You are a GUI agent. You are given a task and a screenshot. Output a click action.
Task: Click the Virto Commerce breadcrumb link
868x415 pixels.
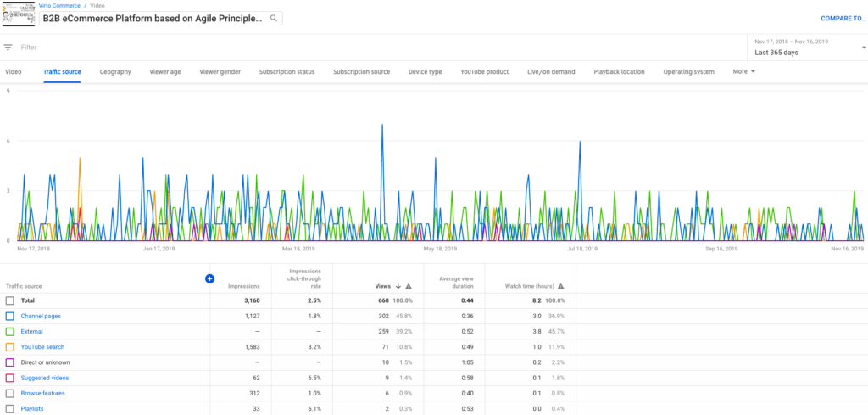pyautogui.click(x=59, y=6)
